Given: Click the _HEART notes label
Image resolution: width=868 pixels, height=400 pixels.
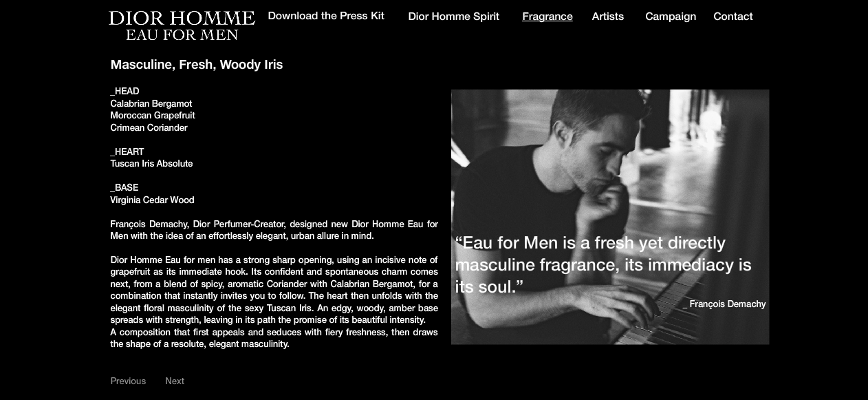Looking at the screenshot, I should click(127, 152).
